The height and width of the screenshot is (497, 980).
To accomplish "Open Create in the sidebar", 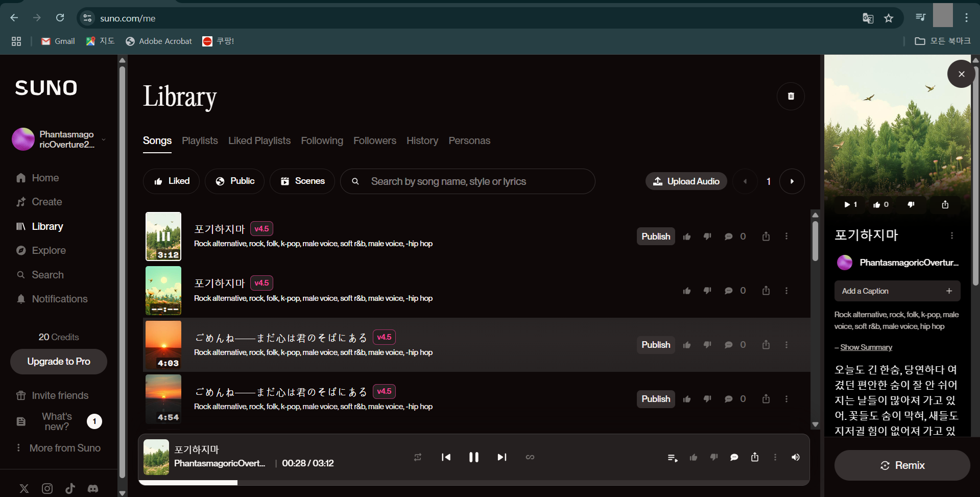I will click(x=39, y=202).
